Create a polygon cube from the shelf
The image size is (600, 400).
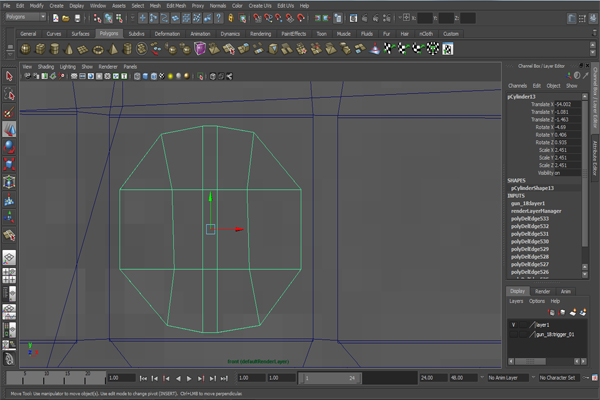coord(40,49)
